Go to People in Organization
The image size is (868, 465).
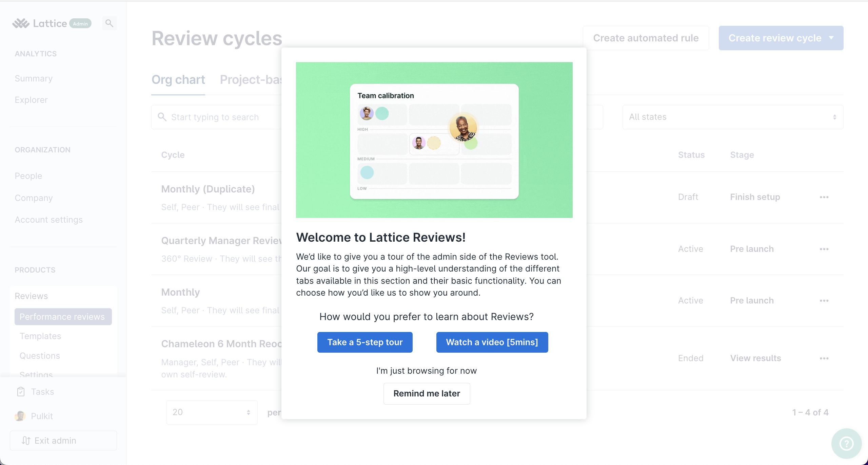28,176
